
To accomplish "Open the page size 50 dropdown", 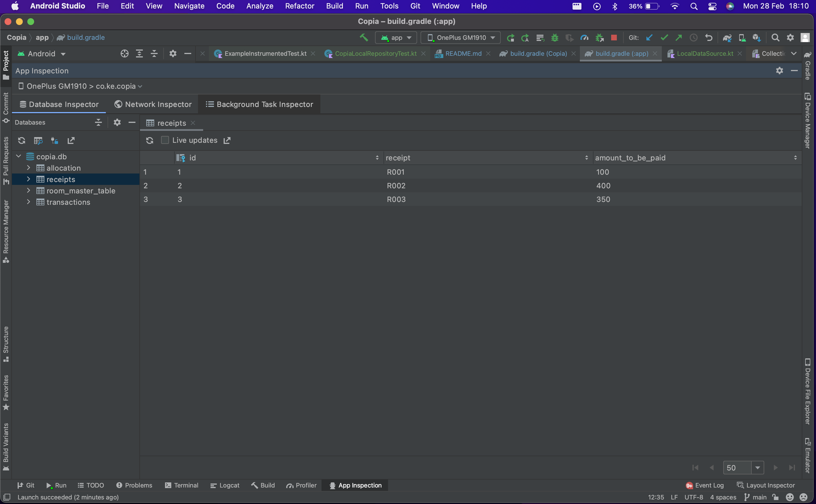I will point(757,468).
